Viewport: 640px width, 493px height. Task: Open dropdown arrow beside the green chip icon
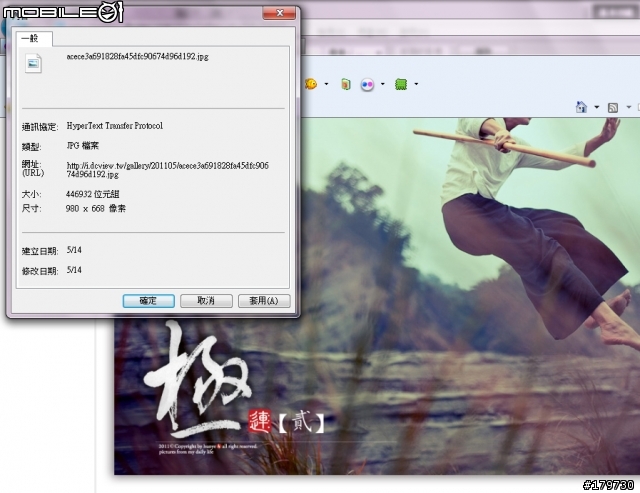click(x=416, y=84)
